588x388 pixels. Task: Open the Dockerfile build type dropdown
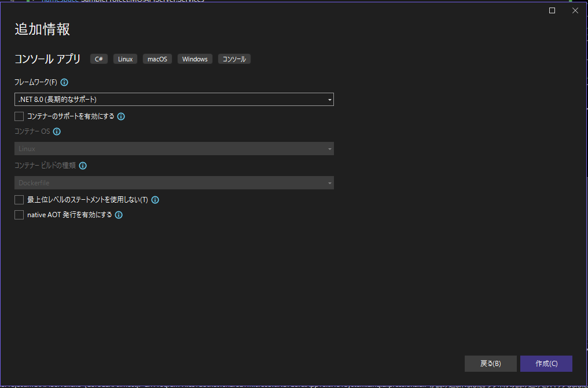pos(174,183)
